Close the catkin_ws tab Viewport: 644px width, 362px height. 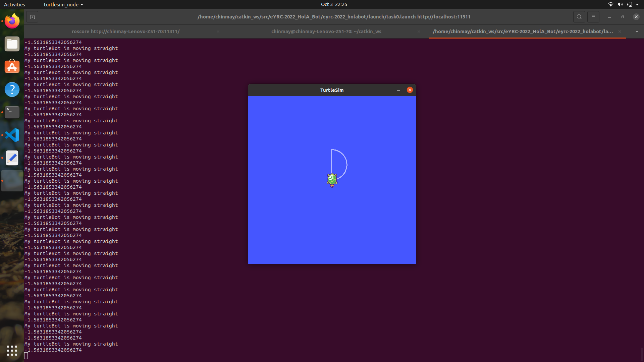419,32
